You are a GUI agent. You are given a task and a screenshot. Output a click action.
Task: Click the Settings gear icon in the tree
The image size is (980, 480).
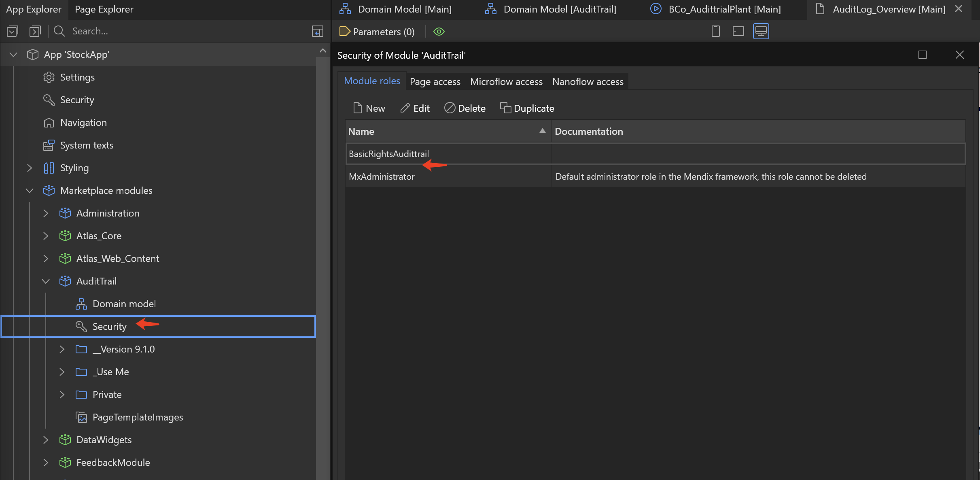[x=49, y=77]
